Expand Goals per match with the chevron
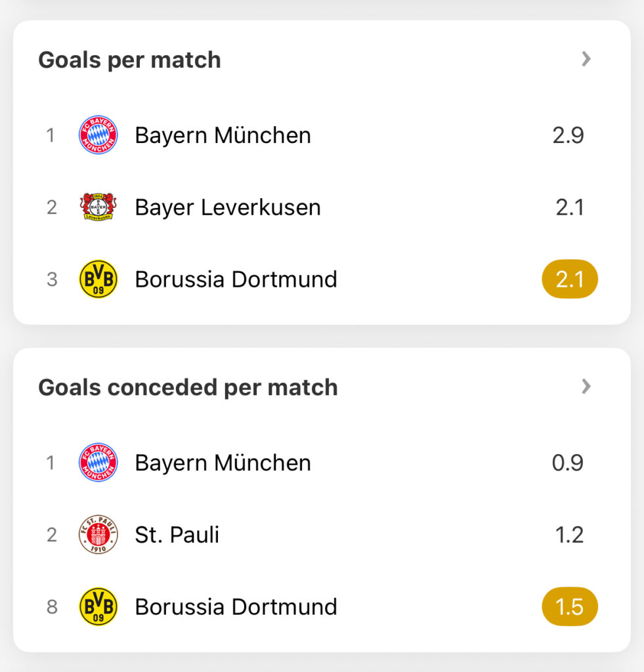The width and height of the screenshot is (644, 672). [x=586, y=58]
